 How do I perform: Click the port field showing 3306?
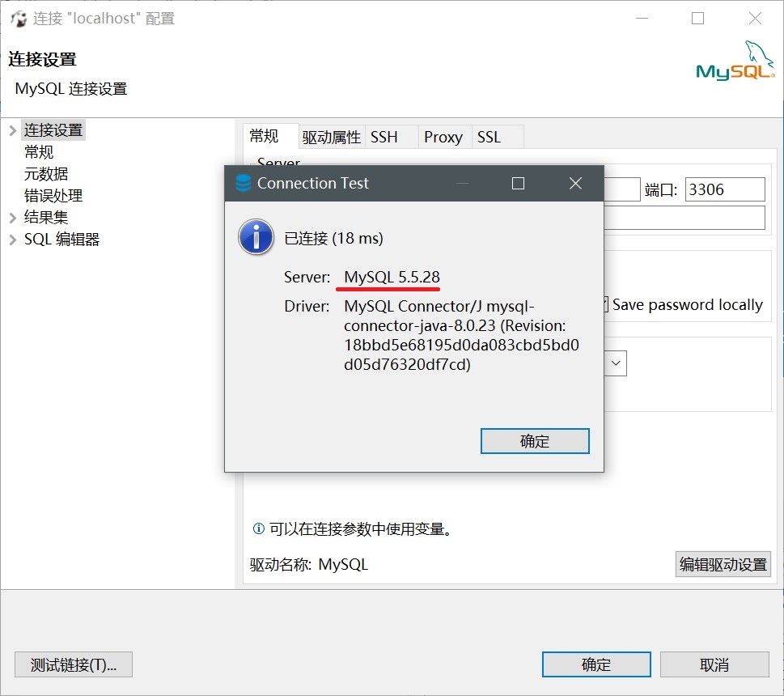tap(725, 189)
